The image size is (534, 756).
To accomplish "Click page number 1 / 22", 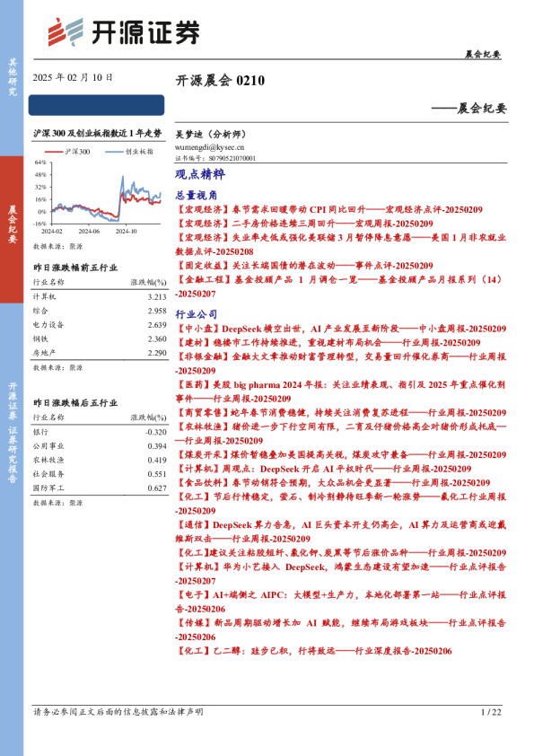I will pos(491,712).
